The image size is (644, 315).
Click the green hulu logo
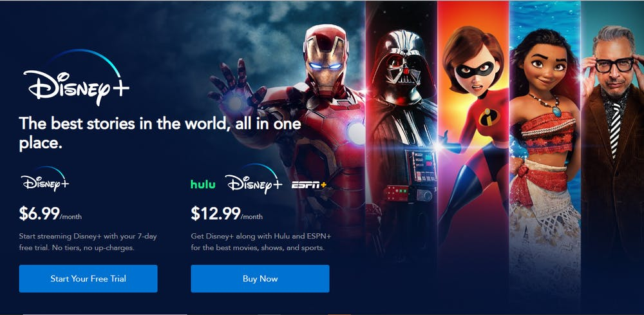(203, 184)
